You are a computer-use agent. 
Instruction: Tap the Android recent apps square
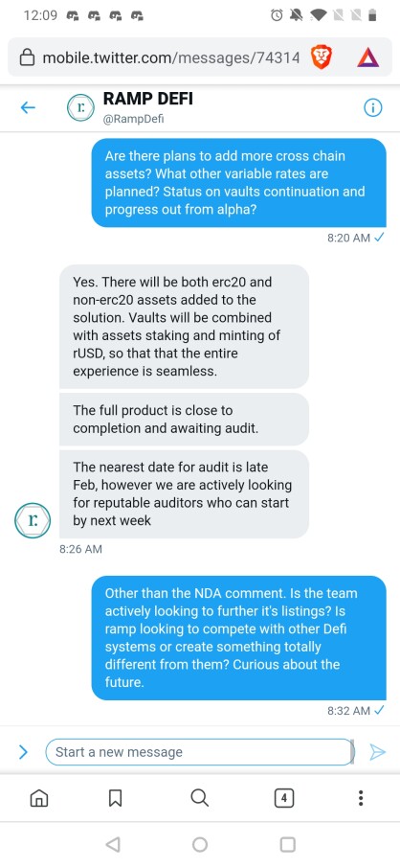click(287, 844)
